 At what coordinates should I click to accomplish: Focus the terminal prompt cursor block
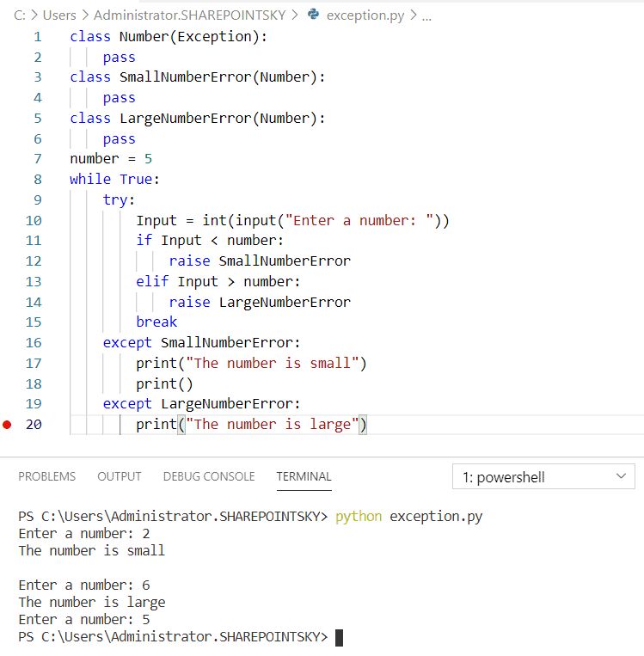pyautogui.click(x=340, y=638)
